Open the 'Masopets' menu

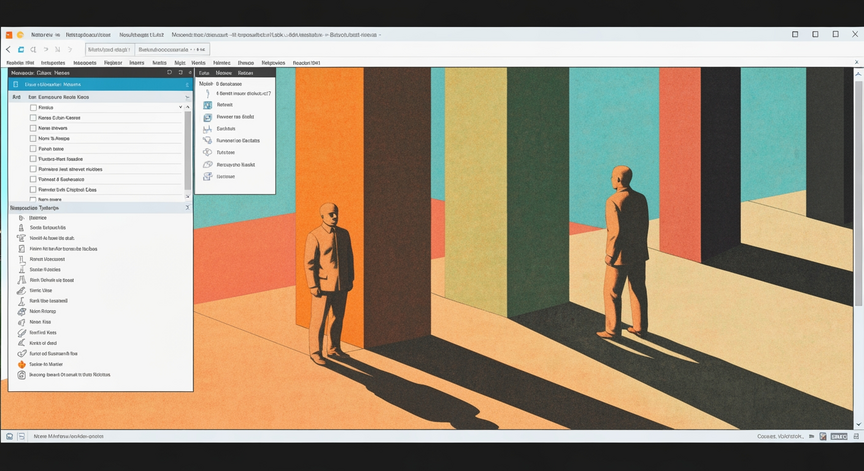[x=85, y=63]
